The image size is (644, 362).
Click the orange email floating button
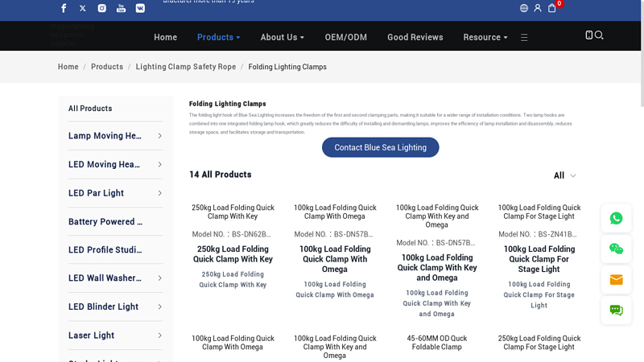616,280
